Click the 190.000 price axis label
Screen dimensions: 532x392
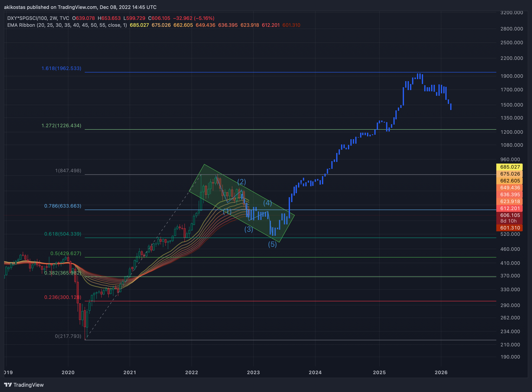510,357
